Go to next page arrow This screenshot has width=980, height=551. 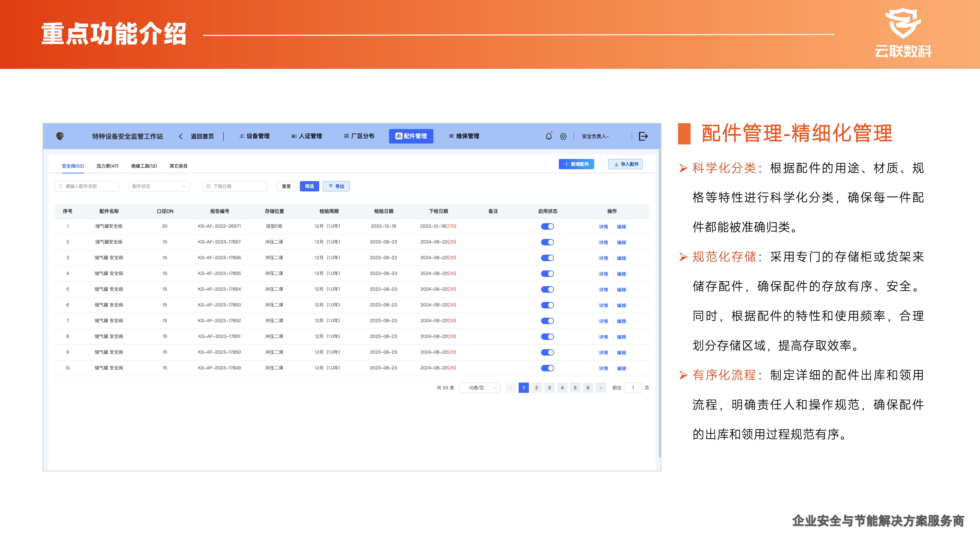[601, 388]
